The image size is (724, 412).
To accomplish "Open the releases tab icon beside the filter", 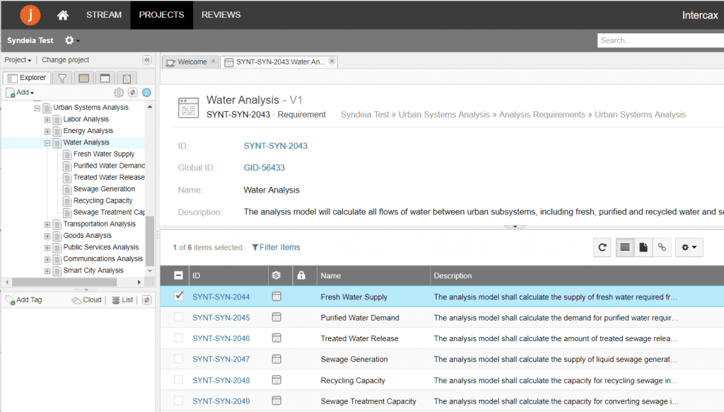I will (x=84, y=78).
